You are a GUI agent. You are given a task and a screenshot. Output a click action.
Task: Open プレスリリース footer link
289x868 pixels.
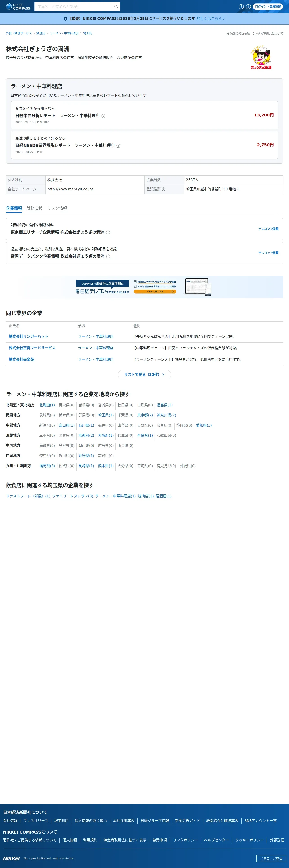coord(36,821)
